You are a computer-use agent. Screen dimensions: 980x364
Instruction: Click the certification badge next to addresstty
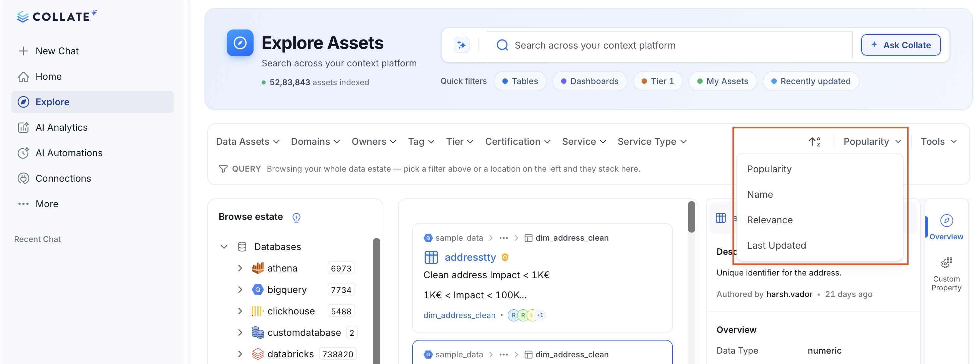click(505, 257)
